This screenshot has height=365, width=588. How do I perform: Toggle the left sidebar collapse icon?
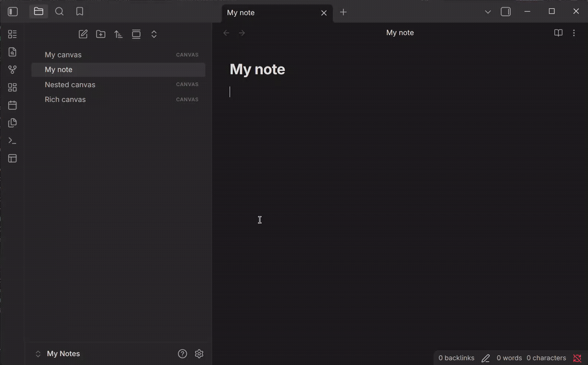pos(13,12)
